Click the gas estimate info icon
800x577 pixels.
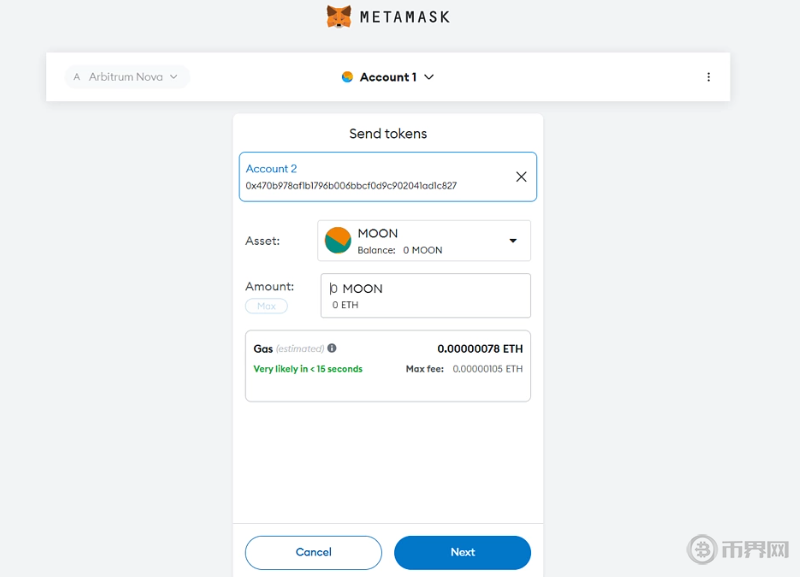(x=332, y=349)
